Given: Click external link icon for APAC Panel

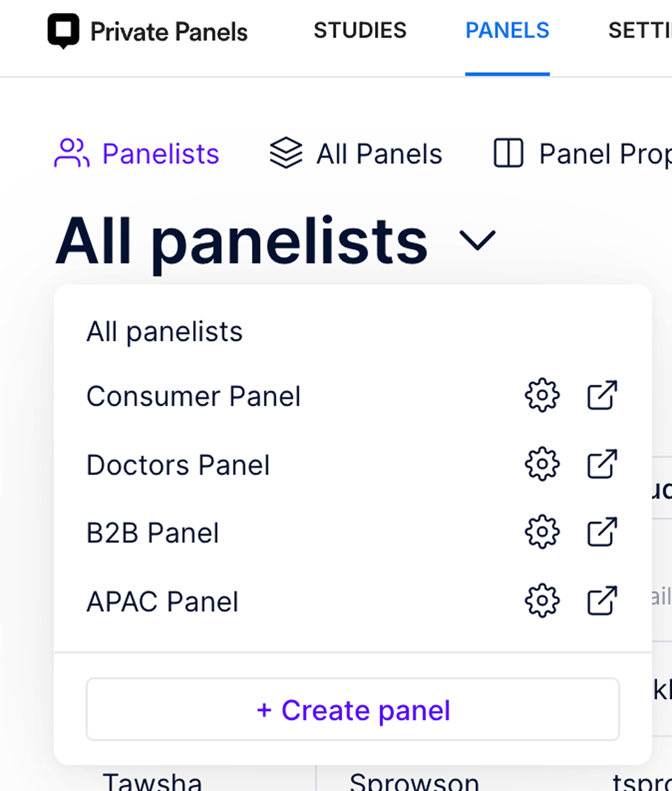Looking at the screenshot, I should [602, 600].
